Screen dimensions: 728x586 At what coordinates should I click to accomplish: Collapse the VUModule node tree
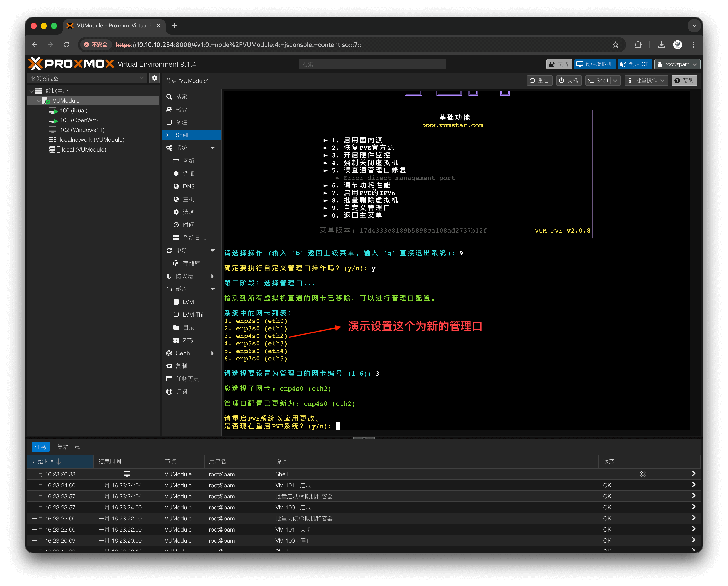pyautogui.click(x=39, y=101)
